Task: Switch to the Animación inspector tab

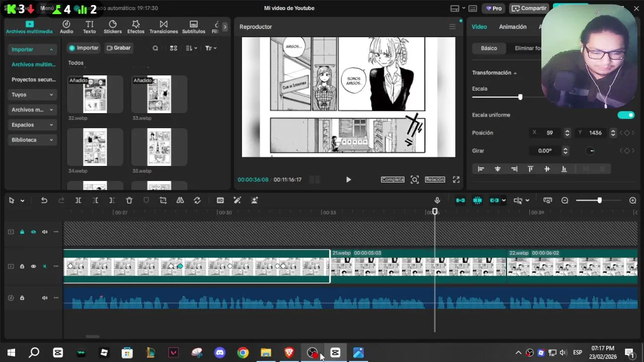Action: pos(513,27)
